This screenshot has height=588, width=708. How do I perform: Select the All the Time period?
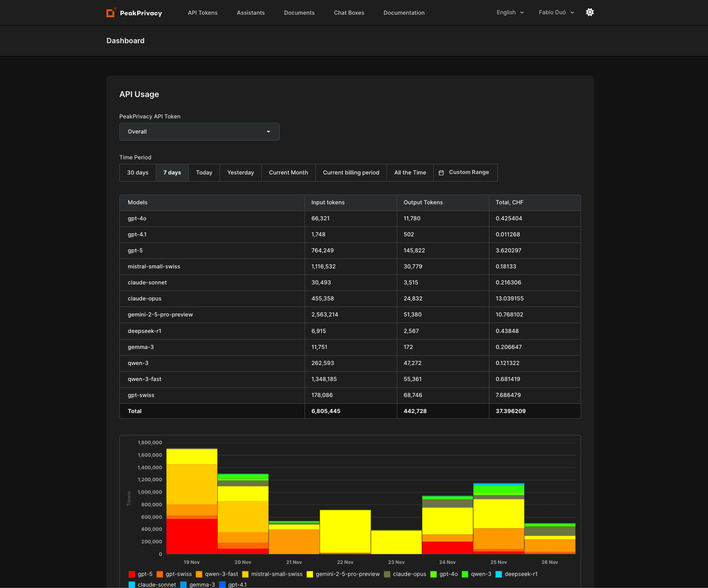click(410, 173)
